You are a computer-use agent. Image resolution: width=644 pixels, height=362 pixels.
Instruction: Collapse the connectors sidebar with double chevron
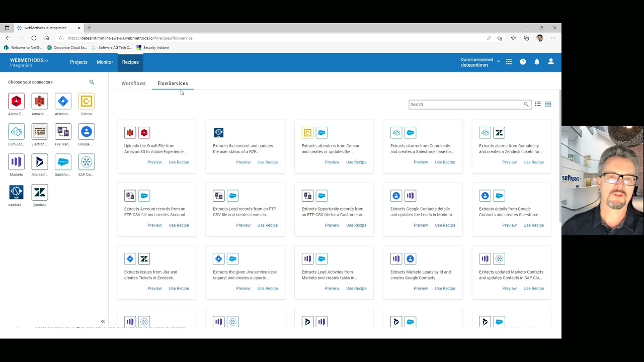[x=103, y=322]
